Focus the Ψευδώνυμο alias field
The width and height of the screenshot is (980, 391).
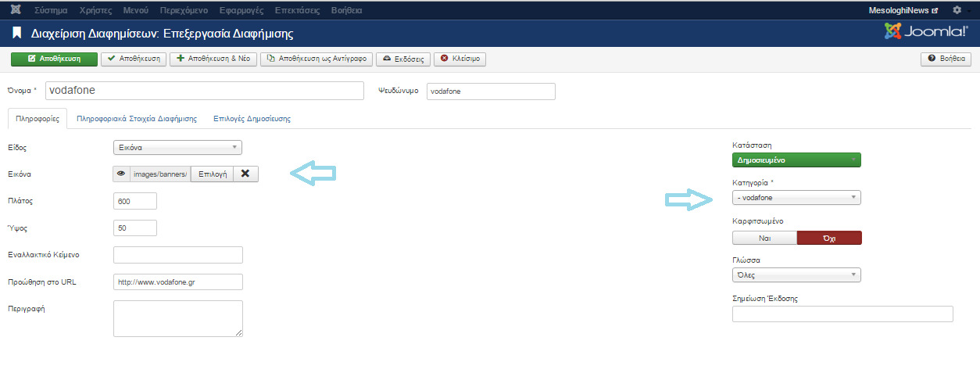(x=491, y=91)
